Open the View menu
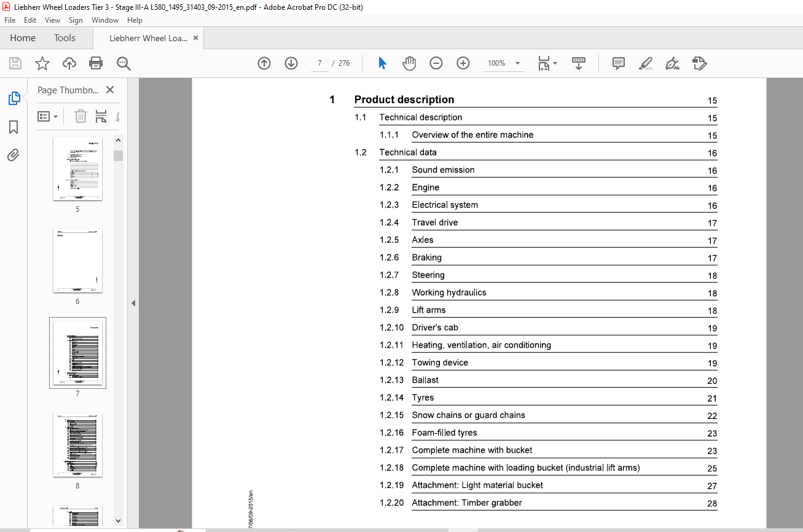The width and height of the screenshot is (803, 532). [52, 20]
